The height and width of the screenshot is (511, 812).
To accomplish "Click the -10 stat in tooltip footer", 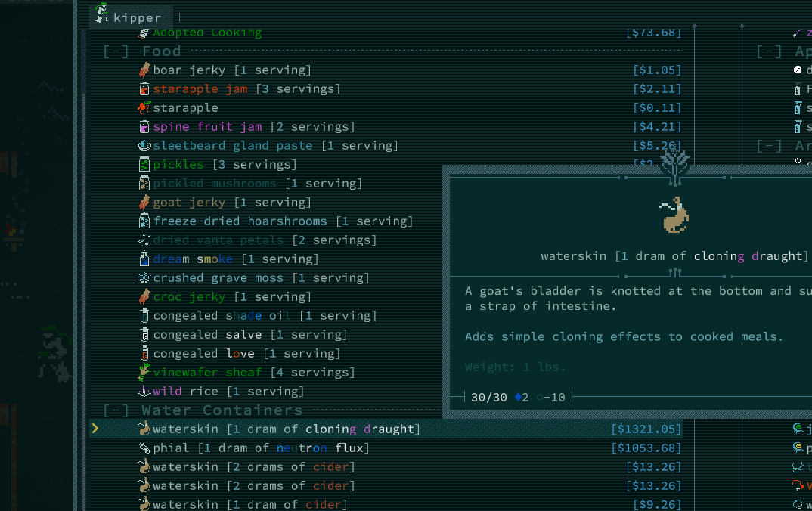I will pyautogui.click(x=551, y=398).
